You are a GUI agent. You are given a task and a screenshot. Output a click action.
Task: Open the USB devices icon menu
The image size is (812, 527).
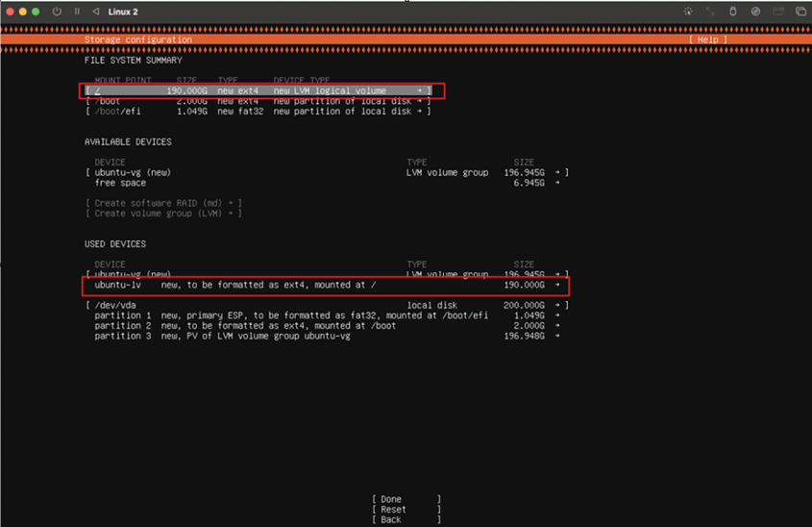point(733,12)
